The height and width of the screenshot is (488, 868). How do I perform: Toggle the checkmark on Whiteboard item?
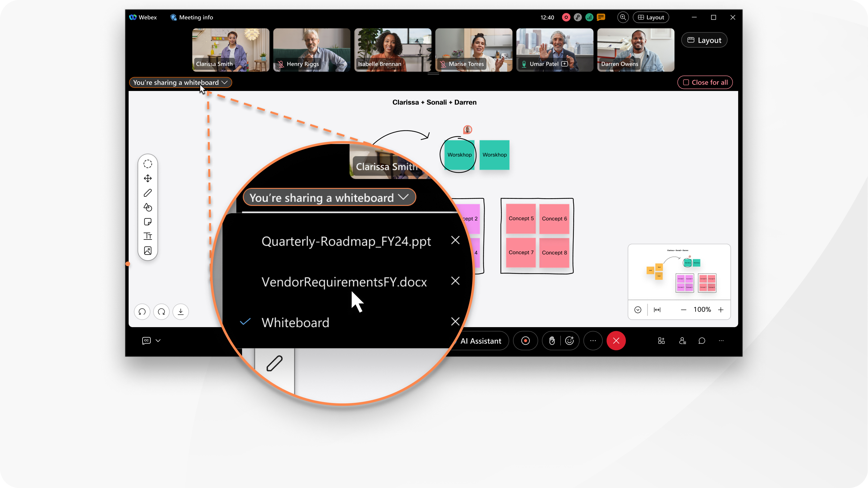pyautogui.click(x=246, y=322)
